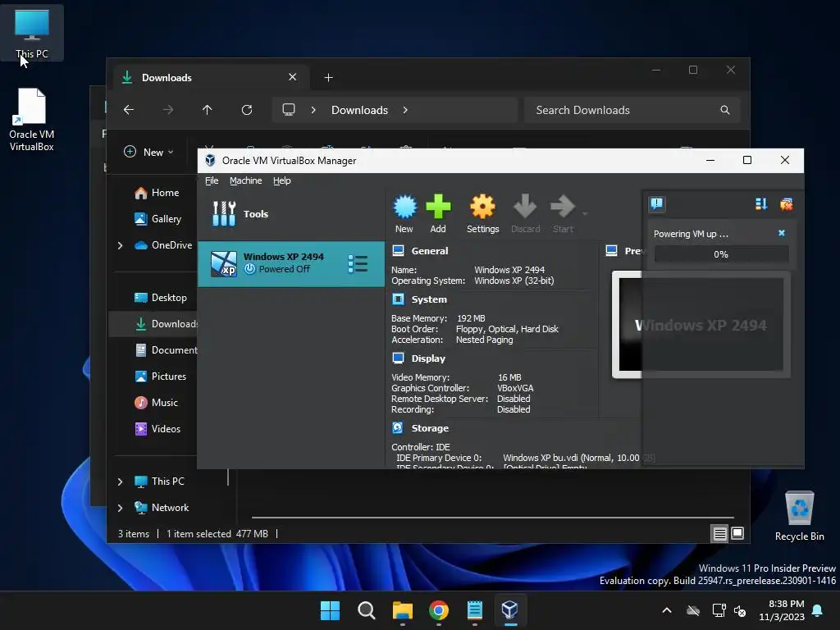Open taskbar Search

367,610
